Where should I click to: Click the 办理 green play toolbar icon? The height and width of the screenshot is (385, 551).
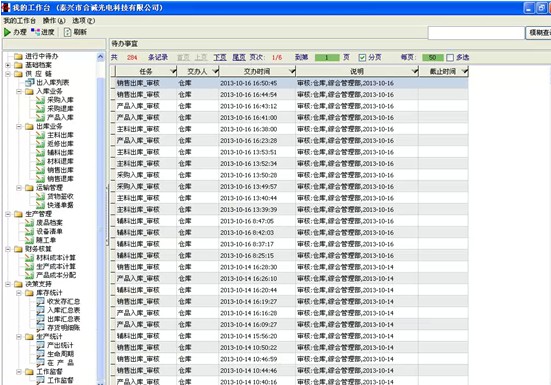[7, 32]
